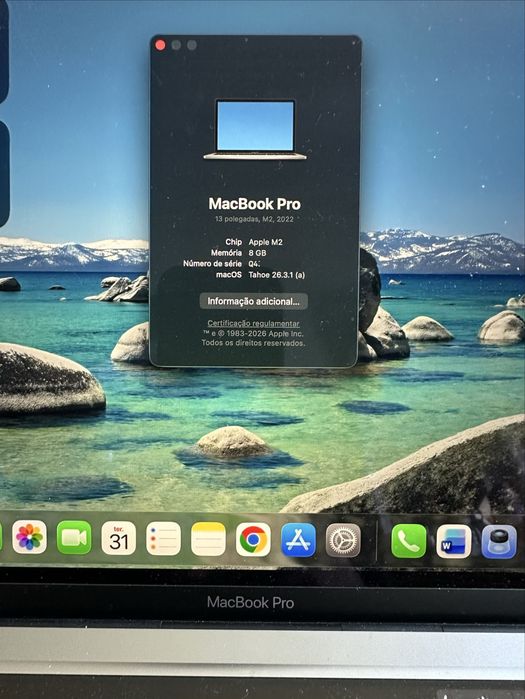525x699 pixels.
Task: Open System Settings gear icon
Action: pyautogui.click(x=343, y=540)
